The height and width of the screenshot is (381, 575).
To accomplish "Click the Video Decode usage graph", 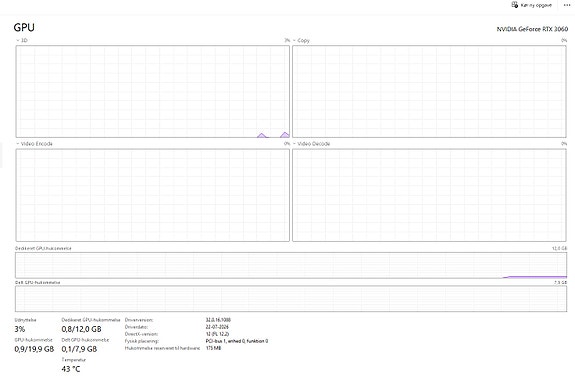I will click(x=429, y=195).
